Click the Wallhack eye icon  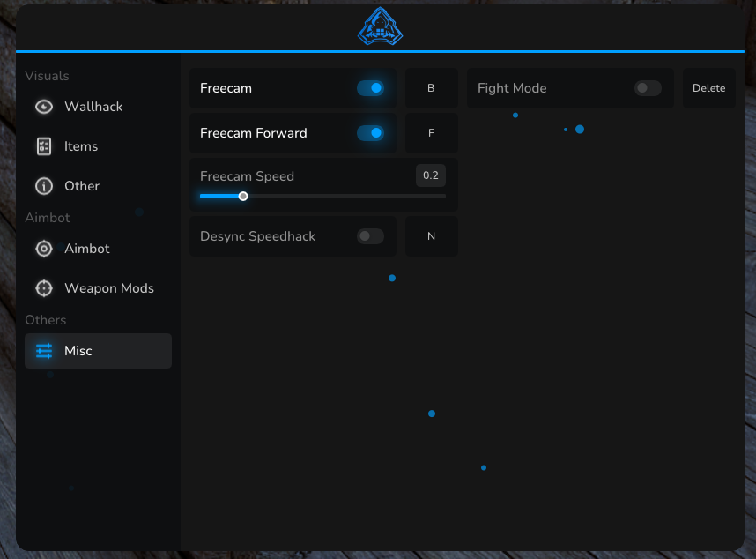(44, 107)
